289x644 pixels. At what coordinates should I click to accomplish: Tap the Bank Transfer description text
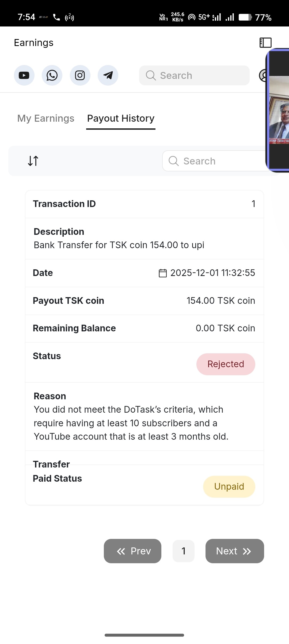point(119,245)
